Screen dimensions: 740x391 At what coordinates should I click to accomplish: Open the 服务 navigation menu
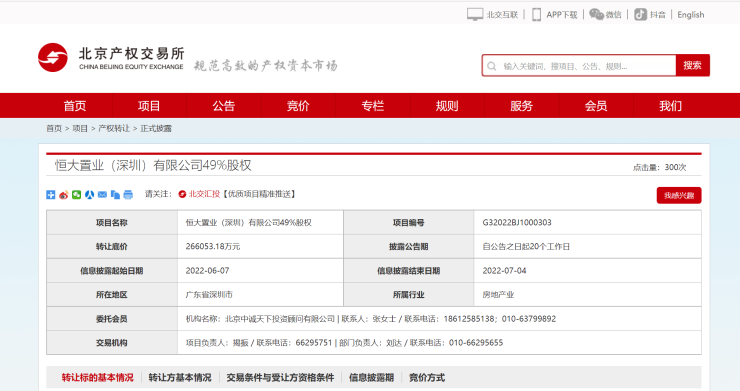[x=521, y=106]
